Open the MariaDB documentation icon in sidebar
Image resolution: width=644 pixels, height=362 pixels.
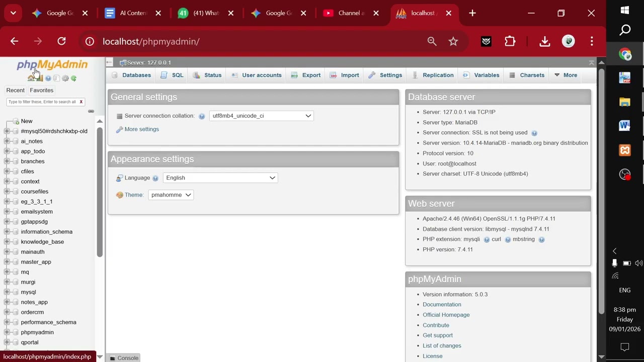coord(56,78)
